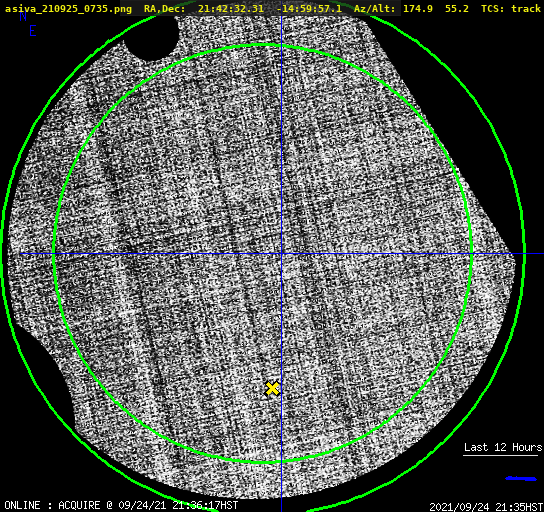Click the Dec value -14:59:57.1
This screenshot has height=512, width=544.
pyautogui.click(x=309, y=8)
